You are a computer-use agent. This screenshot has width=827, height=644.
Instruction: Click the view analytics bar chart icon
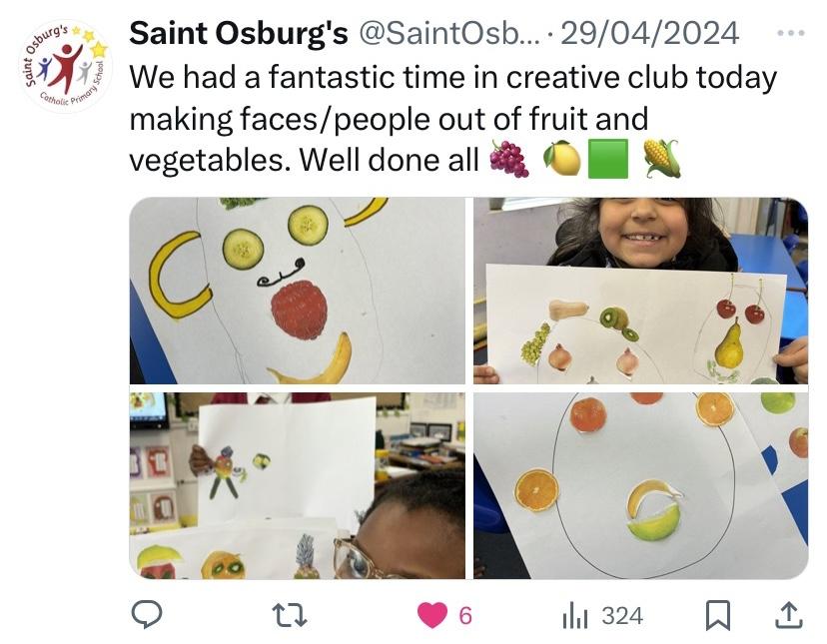pos(575,615)
